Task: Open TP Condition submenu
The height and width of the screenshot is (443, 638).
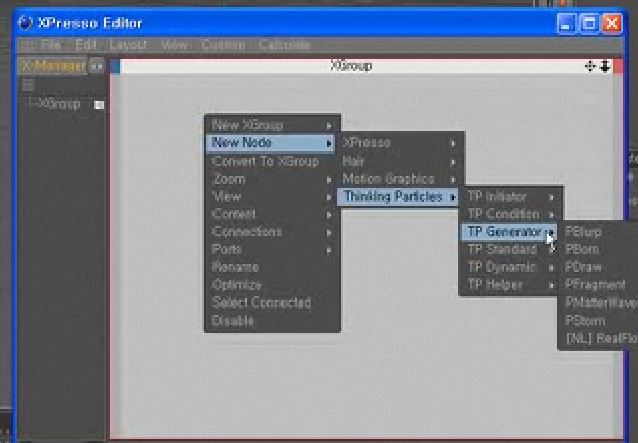Action: pyautogui.click(x=511, y=214)
